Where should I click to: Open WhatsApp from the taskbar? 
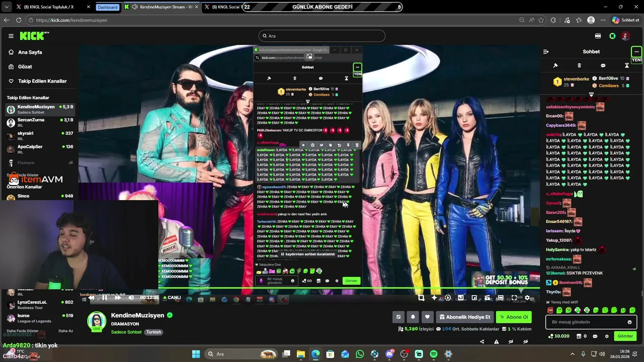[x=360, y=354]
